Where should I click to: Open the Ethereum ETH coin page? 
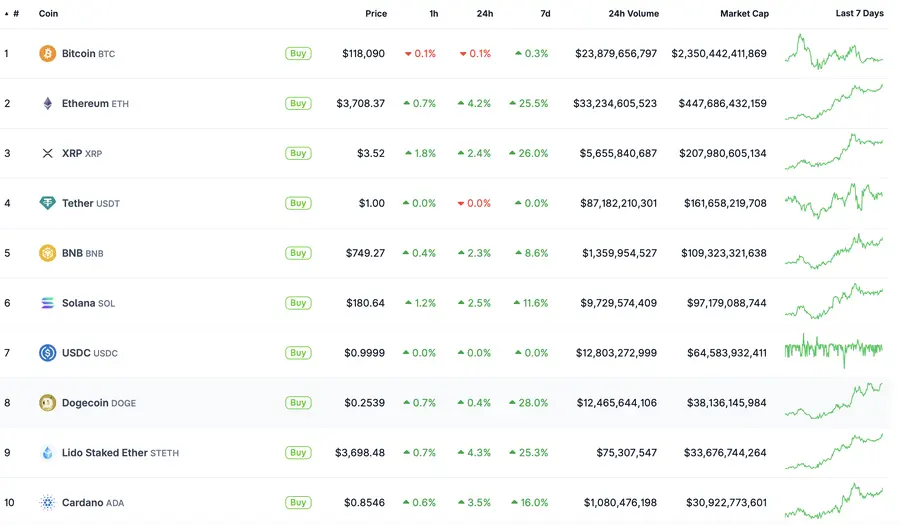[95, 103]
